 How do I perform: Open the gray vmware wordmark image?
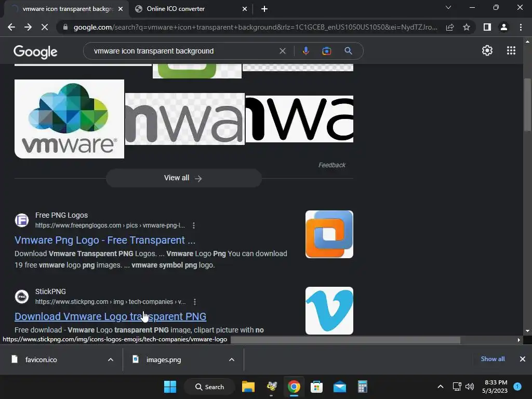[185, 119]
